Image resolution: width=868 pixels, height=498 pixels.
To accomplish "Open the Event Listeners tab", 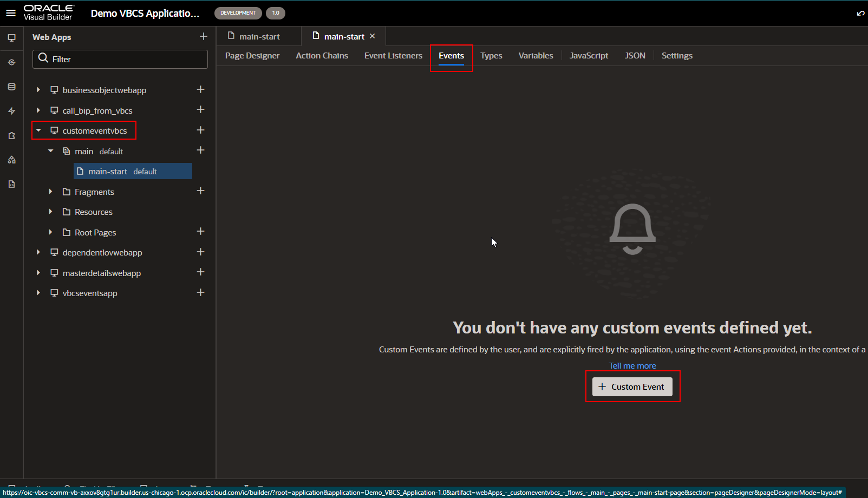I will 393,56.
